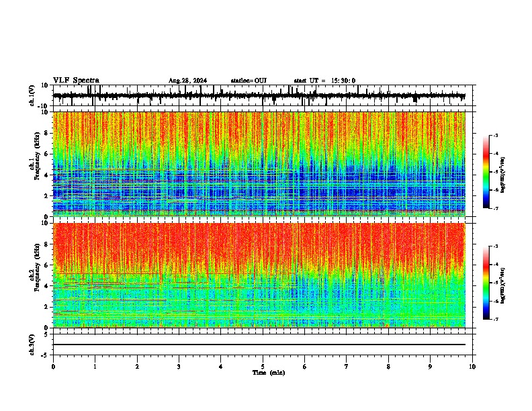This screenshot has height=411, width=532.
Task: Click the "4" tick on ch.1 frequency axis
Action: (46, 175)
